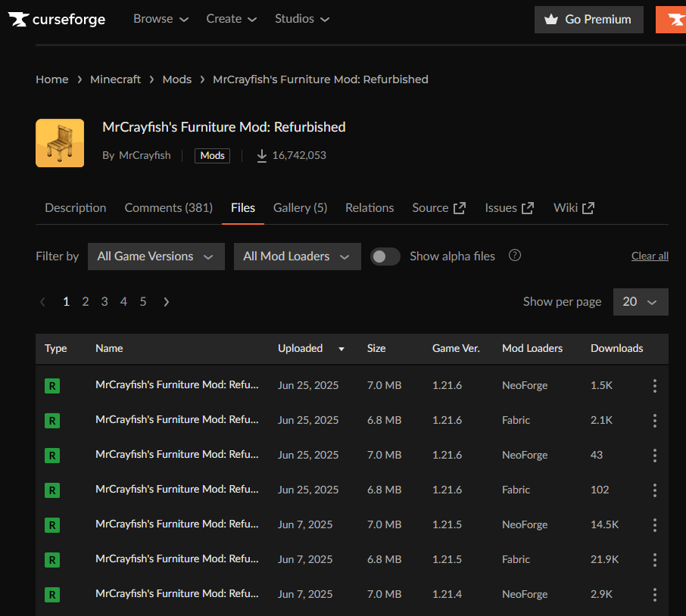Image resolution: width=686 pixels, height=616 pixels.
Task: Open the Issues external link
Action: (x=510, y=208)
